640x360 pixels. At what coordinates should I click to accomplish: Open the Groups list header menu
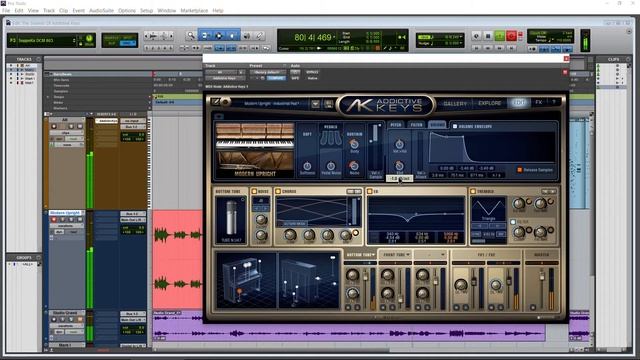click(38, 258)
